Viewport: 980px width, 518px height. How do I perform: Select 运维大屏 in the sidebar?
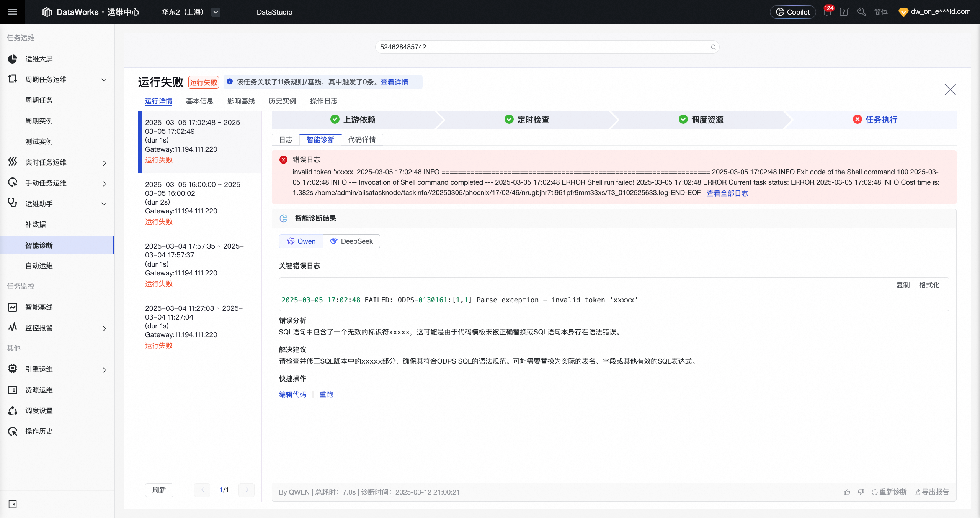(40, 59)
